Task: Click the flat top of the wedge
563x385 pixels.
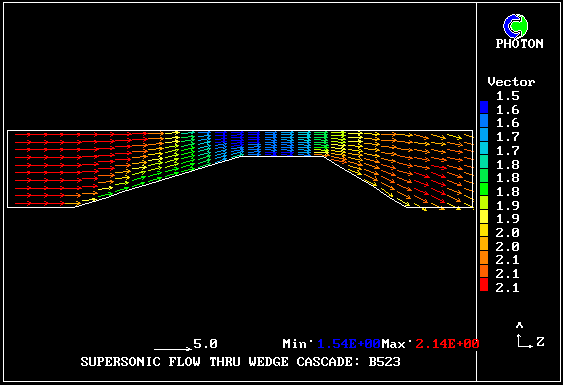Action: (x=283, y=156)
